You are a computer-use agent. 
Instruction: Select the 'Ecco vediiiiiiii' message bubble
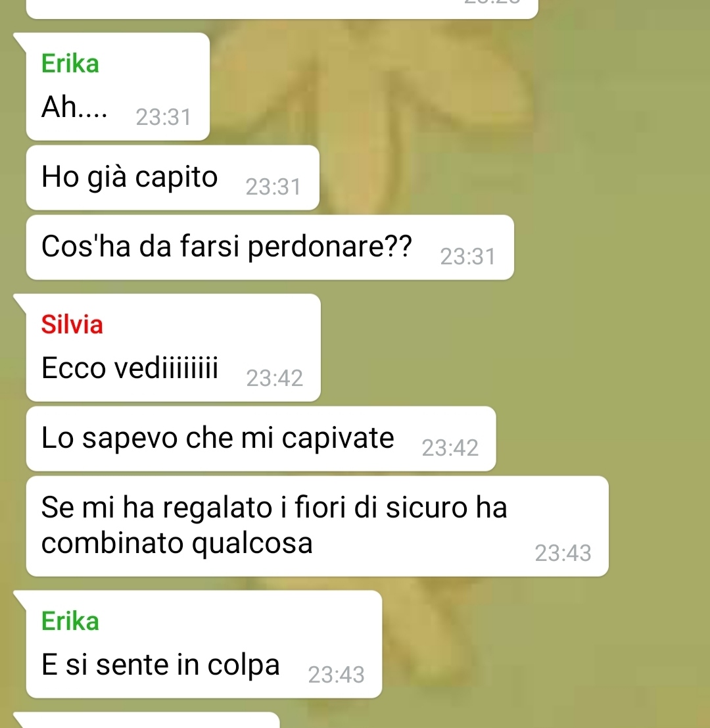174,348
